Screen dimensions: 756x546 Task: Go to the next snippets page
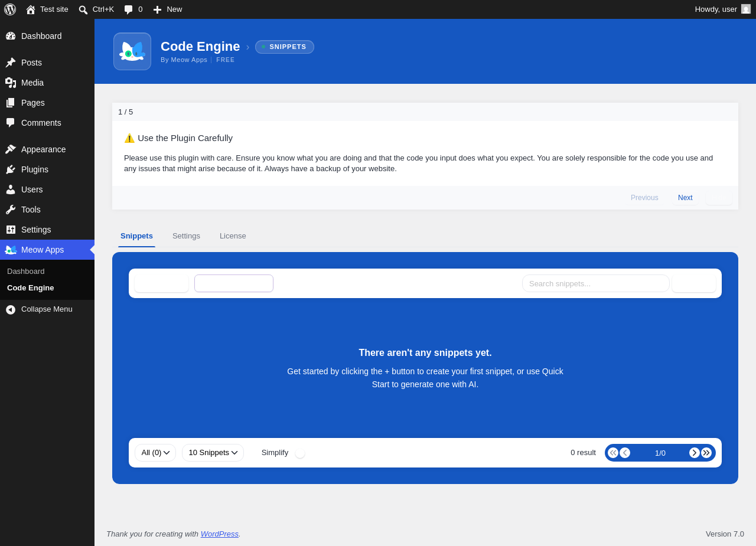pos(695,453)
